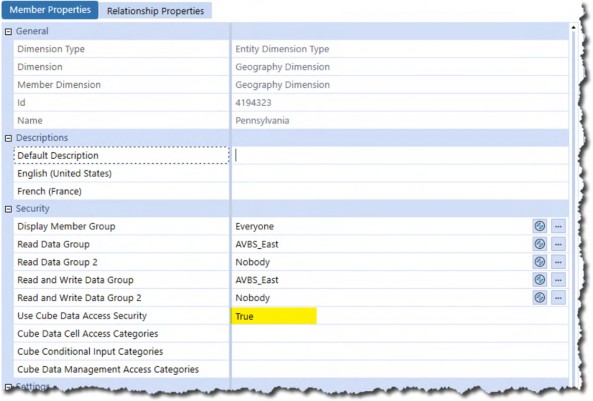Click the English (United States) description field
The width and height of the screenshot is (593, 401).
400,173
